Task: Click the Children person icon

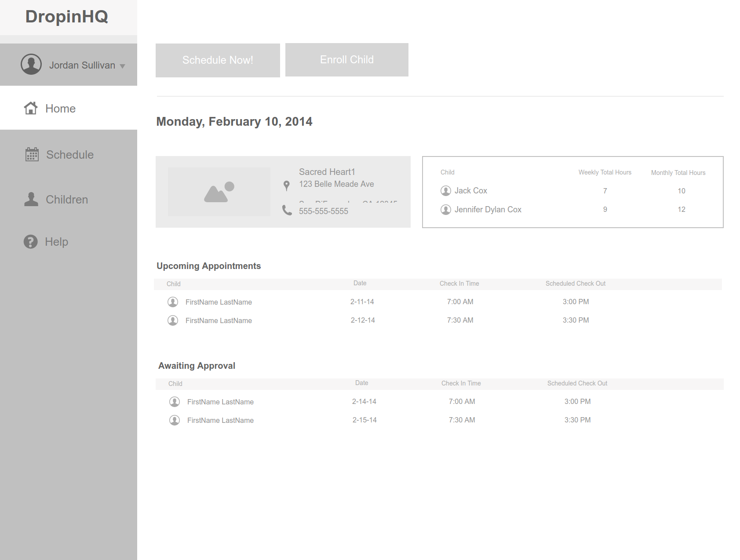Action: (x=31, y=199)
